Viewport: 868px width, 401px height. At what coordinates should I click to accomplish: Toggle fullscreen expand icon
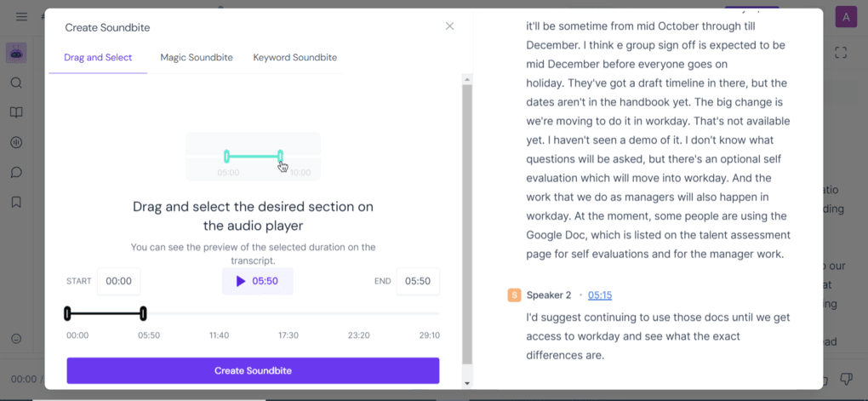point(841,53)
